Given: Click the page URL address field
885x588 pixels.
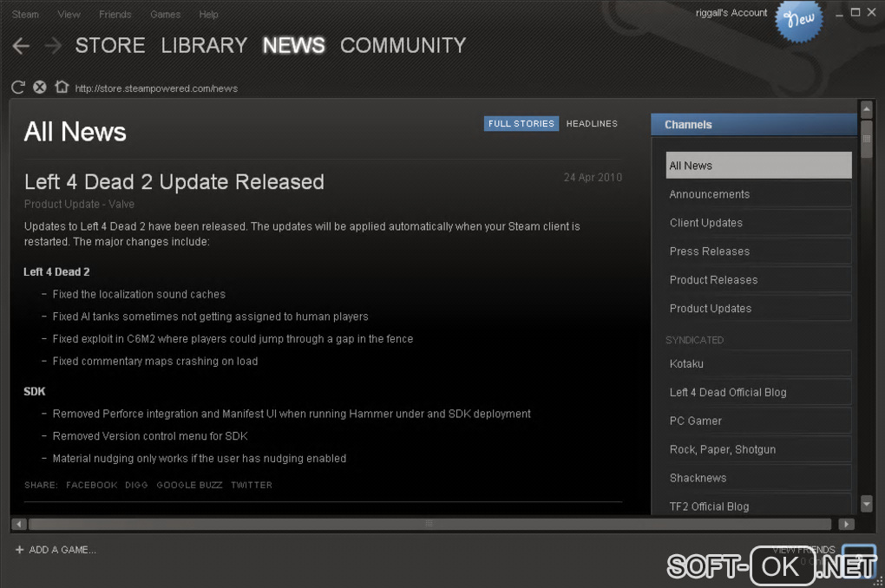Looking at the screenshot, I should click(156, 88).
